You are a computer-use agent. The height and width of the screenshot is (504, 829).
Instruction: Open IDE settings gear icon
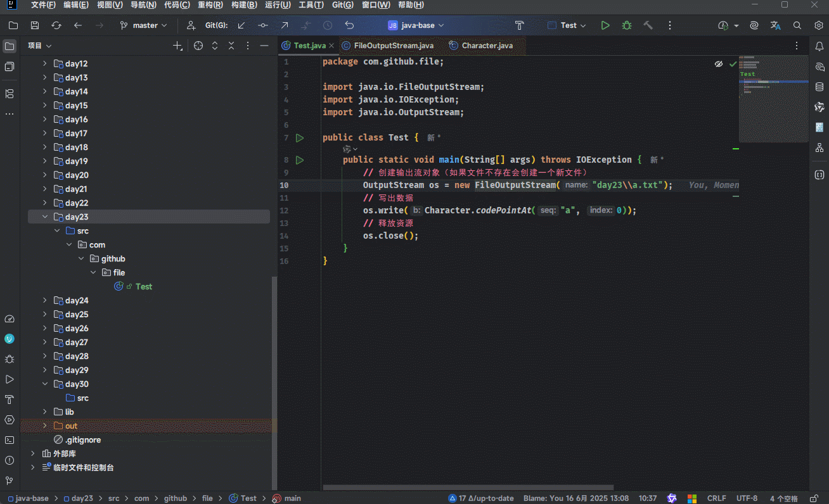(818, 25)
